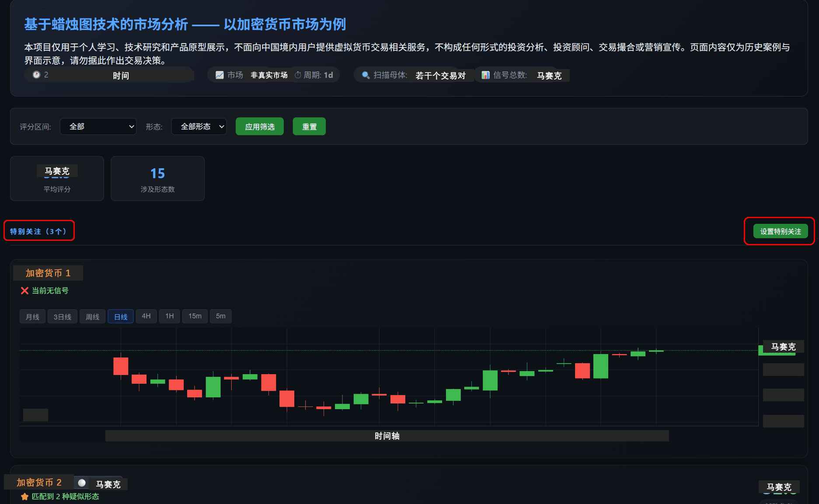Select the 3日线 timeframe tab
This screenshot has width=819, height=504.
(62, 316)
